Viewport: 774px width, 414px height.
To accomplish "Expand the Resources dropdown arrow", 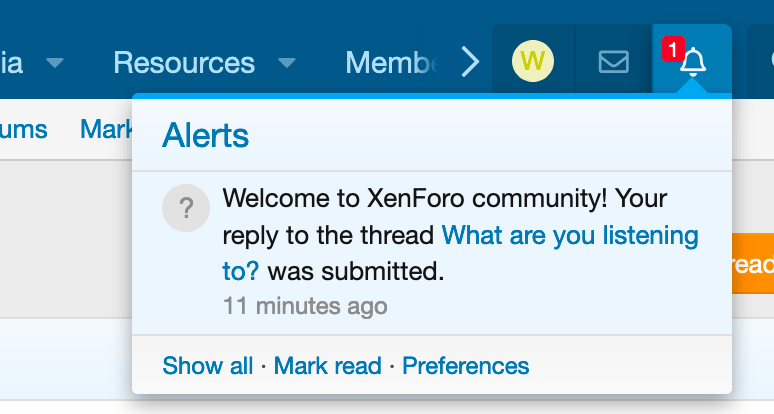I will tap(287, 63).
